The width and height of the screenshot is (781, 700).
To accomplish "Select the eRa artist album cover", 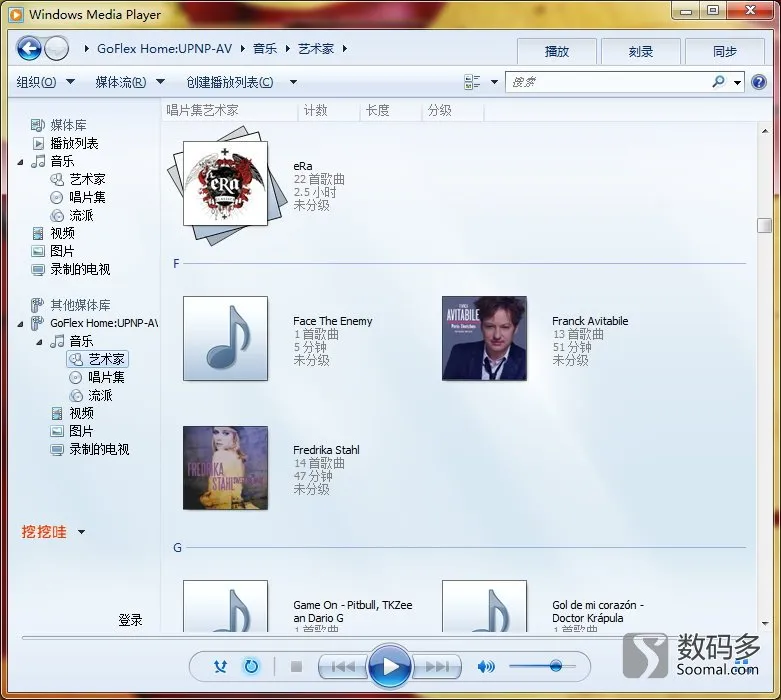I will tap(226, 183).
